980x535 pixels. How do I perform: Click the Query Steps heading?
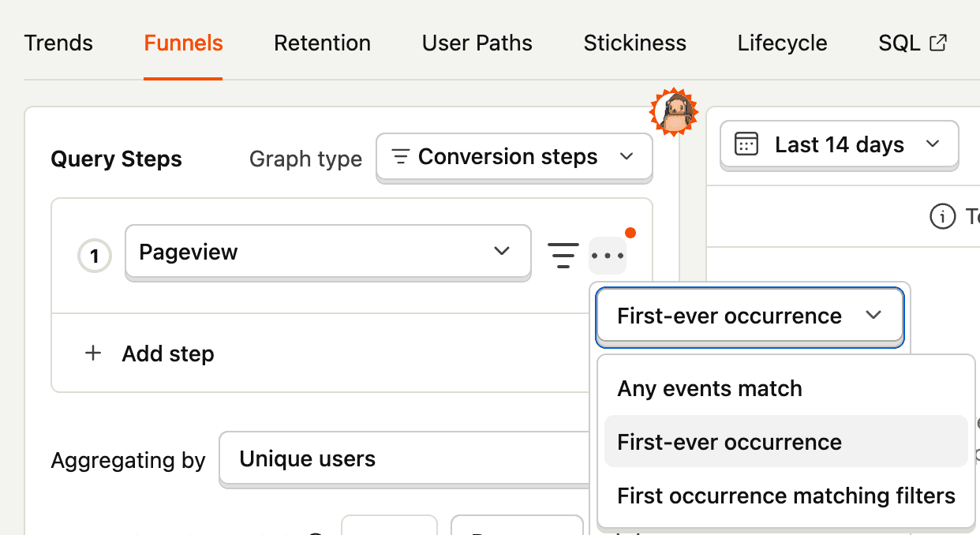coord(116,159)
